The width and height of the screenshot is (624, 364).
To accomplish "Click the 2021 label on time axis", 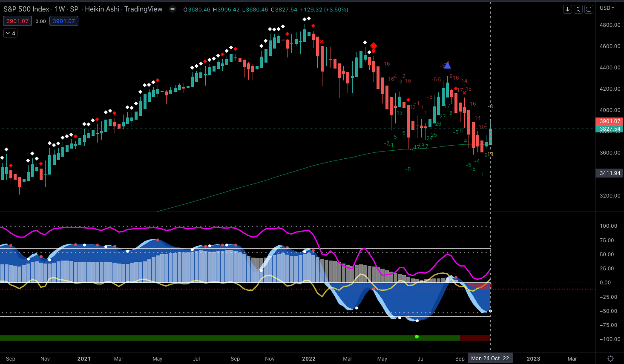I will pyautogui.click(x=84, y=359).
